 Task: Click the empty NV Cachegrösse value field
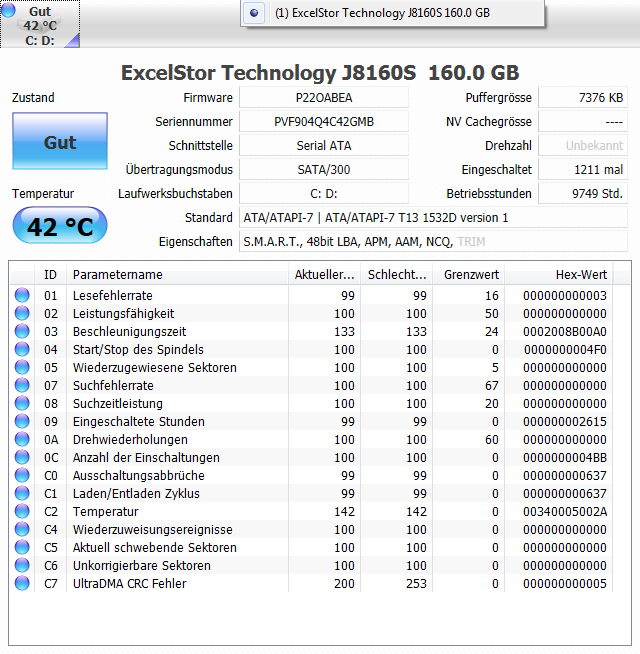coord(583,122)
